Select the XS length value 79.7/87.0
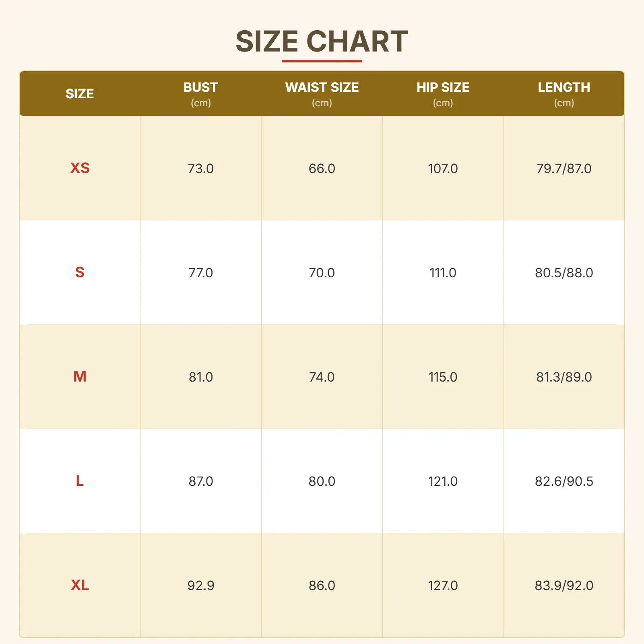Viewport: 644px width, 644px height. [563, 168]
